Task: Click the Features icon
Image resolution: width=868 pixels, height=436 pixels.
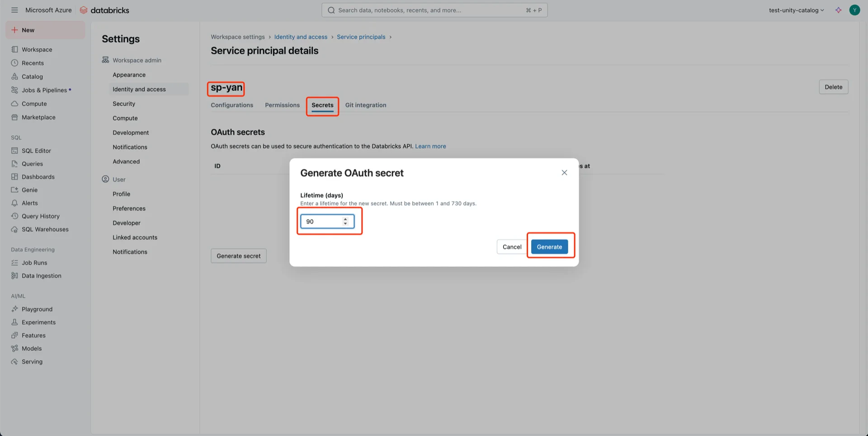Action: click(15, 335)
